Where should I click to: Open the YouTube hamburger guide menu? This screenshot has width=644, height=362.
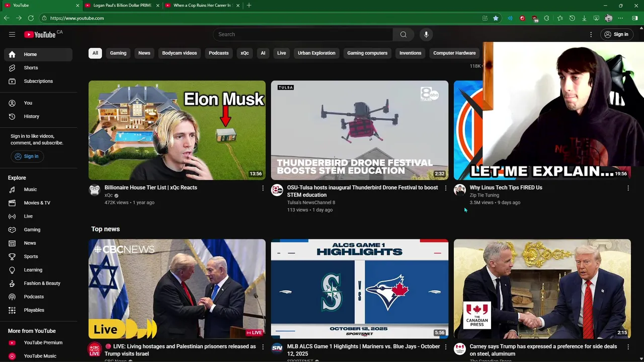12,34
